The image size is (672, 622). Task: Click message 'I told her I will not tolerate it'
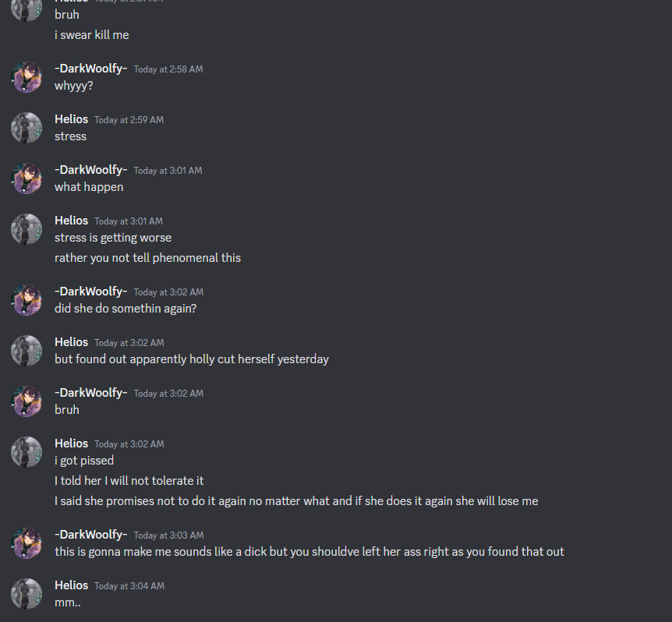(129, 481)
